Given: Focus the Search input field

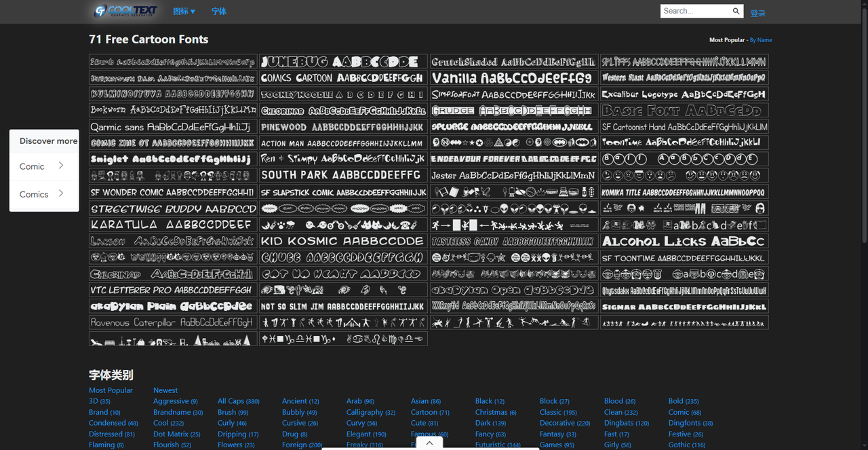Looking at the screenshot, I should click(x=694, y=11).
